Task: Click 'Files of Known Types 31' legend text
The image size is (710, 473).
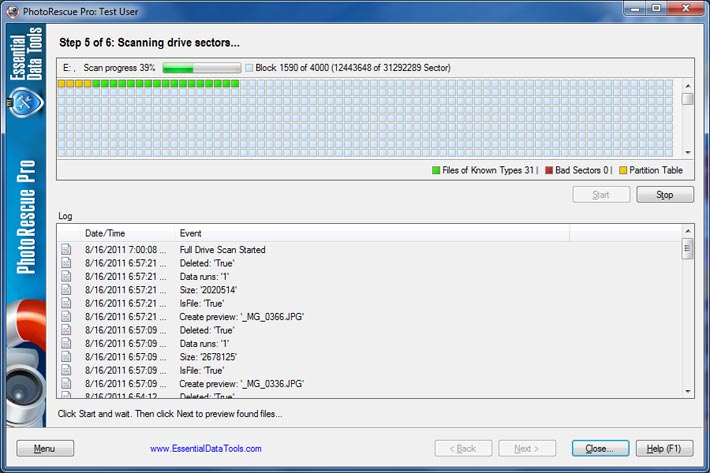Action: 488,170
